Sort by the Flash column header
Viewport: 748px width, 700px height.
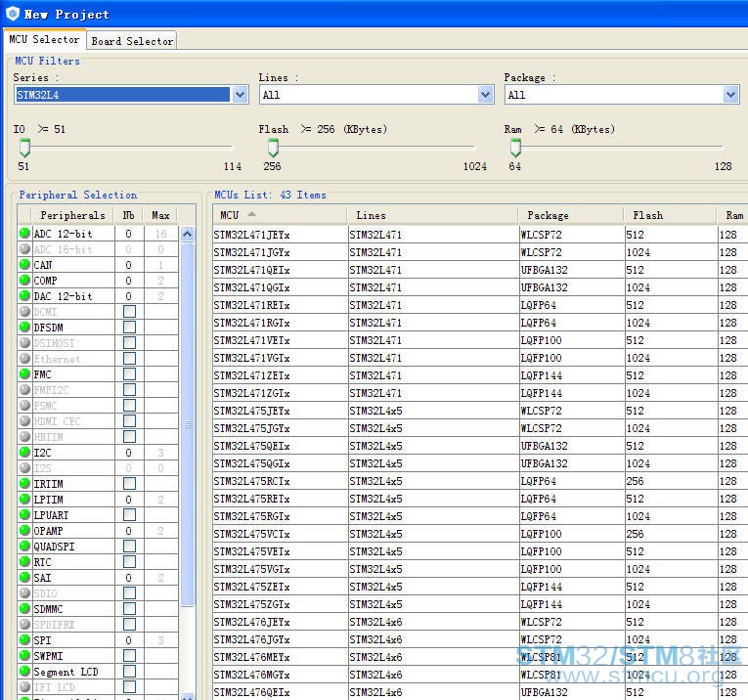point(670,215)
